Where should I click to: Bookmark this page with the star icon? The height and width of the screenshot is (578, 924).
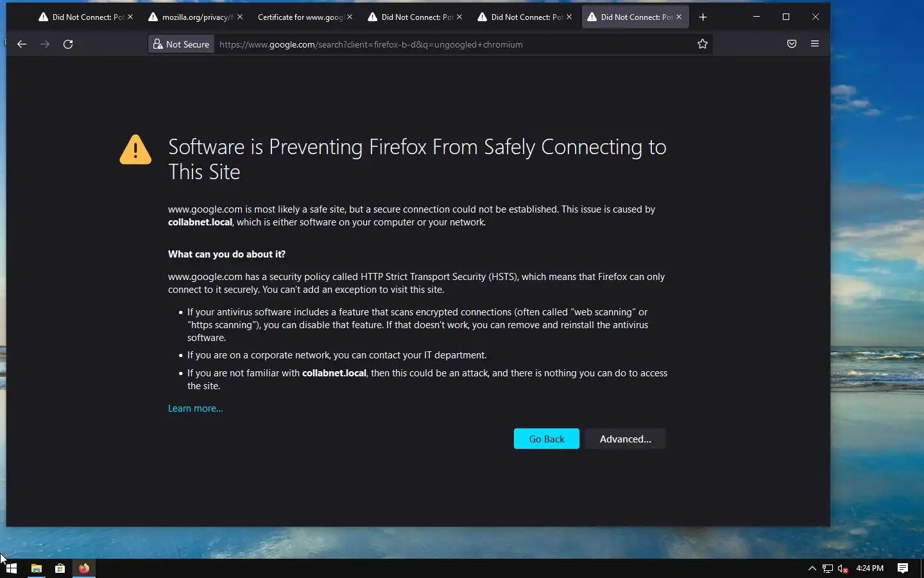[x=703, y=44]
